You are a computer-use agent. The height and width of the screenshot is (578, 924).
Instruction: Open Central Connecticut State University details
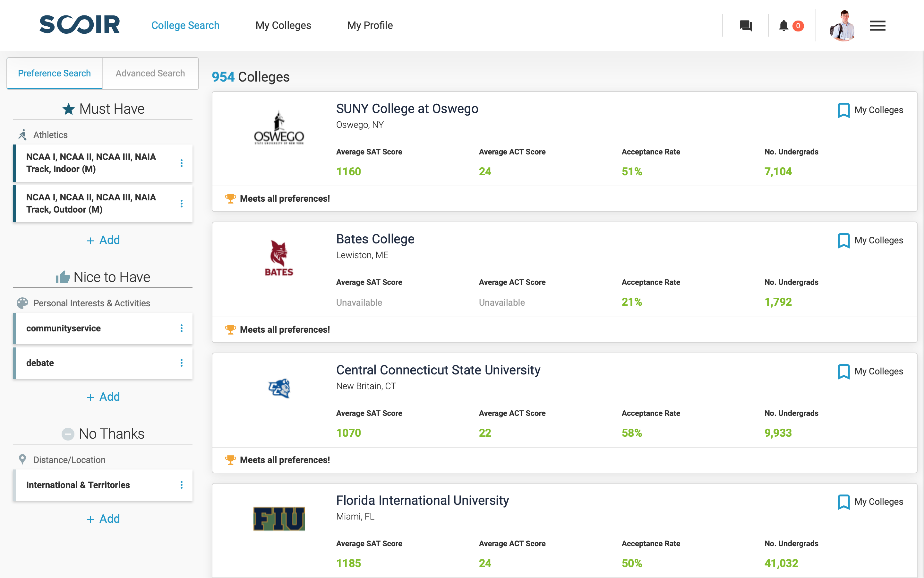tap(438, 370)
